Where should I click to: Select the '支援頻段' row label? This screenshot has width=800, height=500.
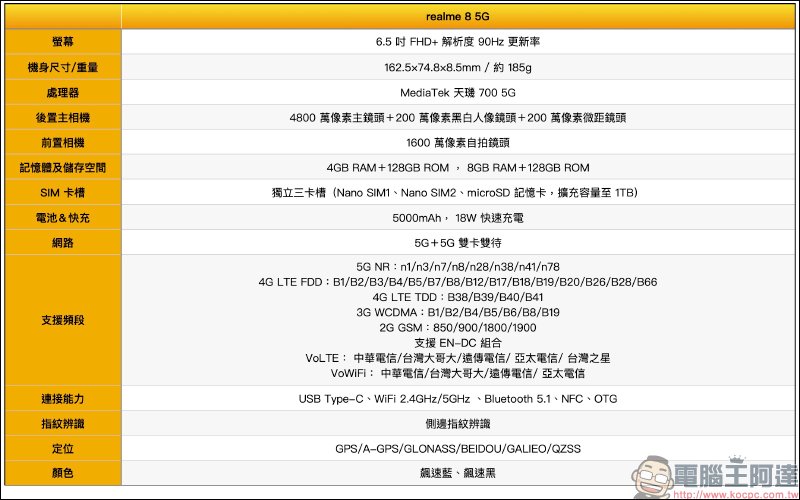point(63,320)
